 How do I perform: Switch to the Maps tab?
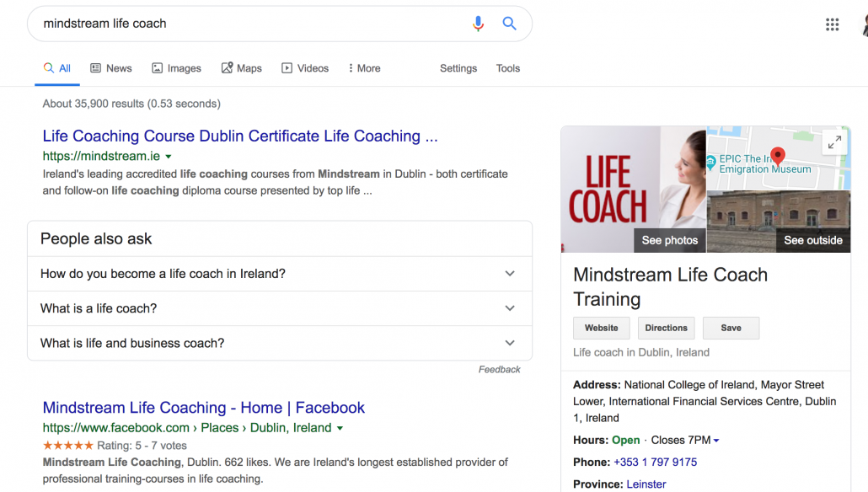pyautogui.click(x=241, y=68)
